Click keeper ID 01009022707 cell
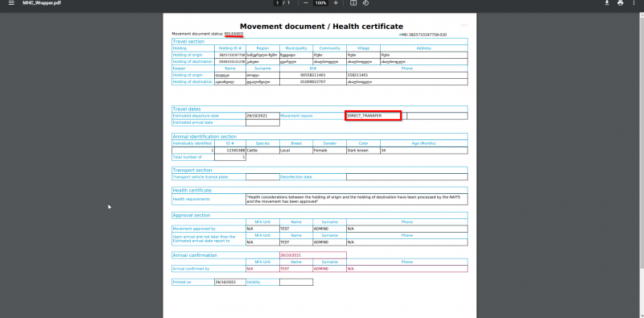The image size is (644, 318). 313,82
